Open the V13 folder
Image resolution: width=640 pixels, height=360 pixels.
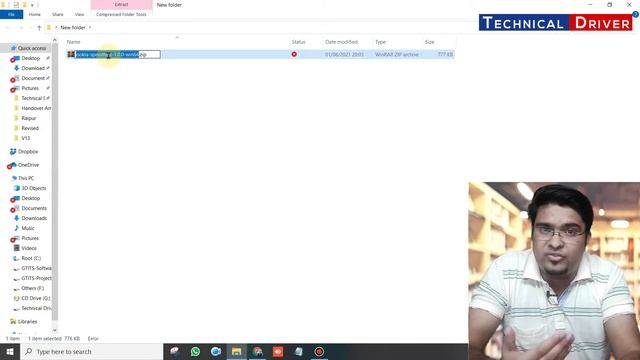coord(26,138)
